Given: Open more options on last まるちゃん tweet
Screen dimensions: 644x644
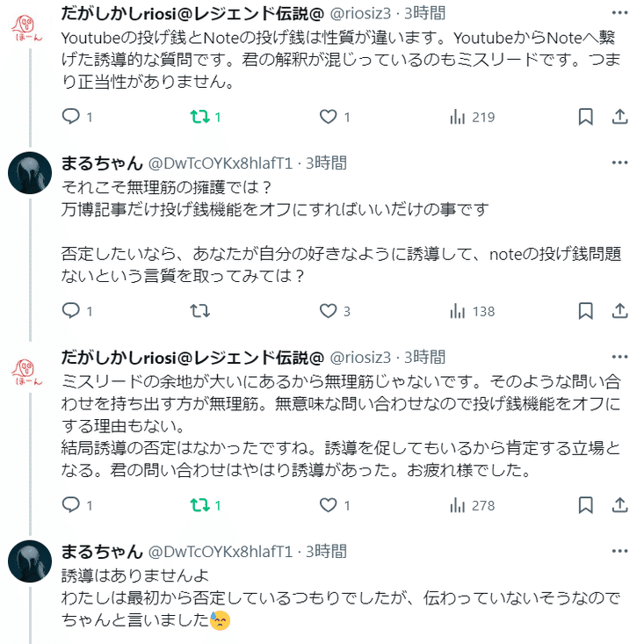Looking at the screenshot, I should click(x=619, y=552).
